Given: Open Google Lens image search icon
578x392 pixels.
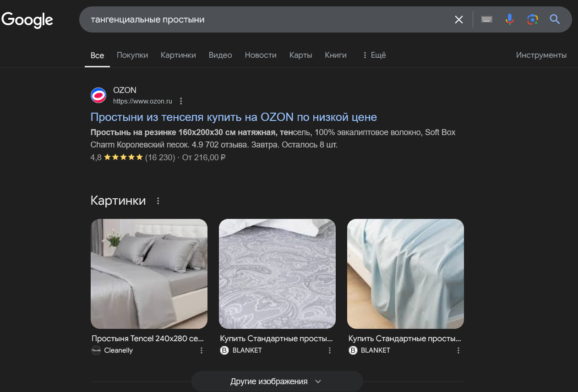Looking at the screenshot, I should (x=532, y=19).
